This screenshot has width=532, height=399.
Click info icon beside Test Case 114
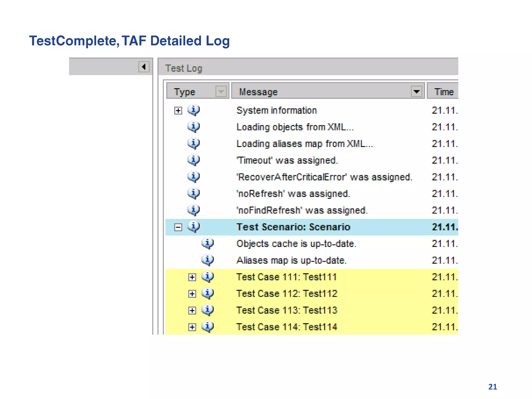click(x=208, y=327)
